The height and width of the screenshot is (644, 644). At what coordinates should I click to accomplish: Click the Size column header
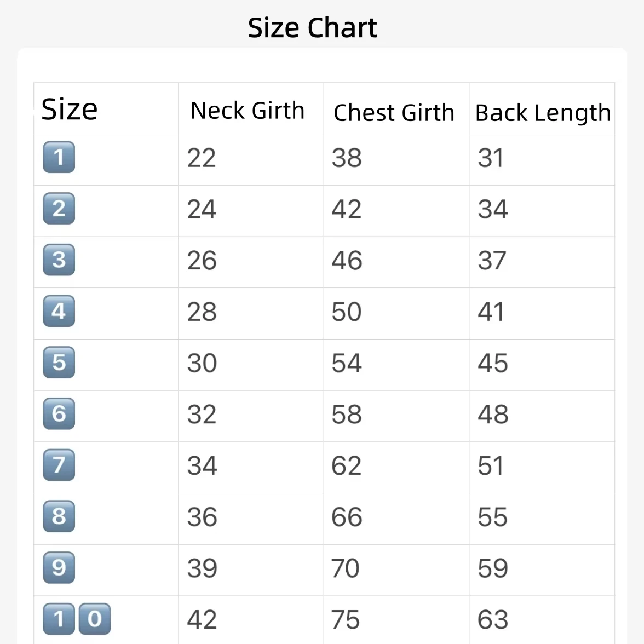pyautogui.click(x=70, y=110)
